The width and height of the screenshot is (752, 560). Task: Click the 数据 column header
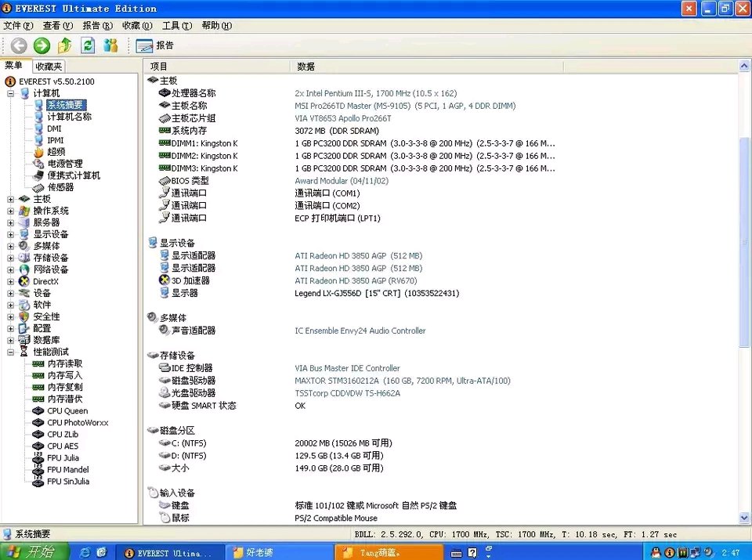click(x=427, y=67)
